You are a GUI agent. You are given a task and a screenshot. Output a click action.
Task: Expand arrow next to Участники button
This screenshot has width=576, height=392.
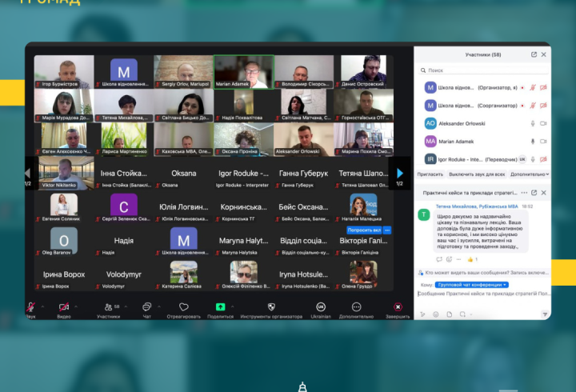[x=126, y=306]
